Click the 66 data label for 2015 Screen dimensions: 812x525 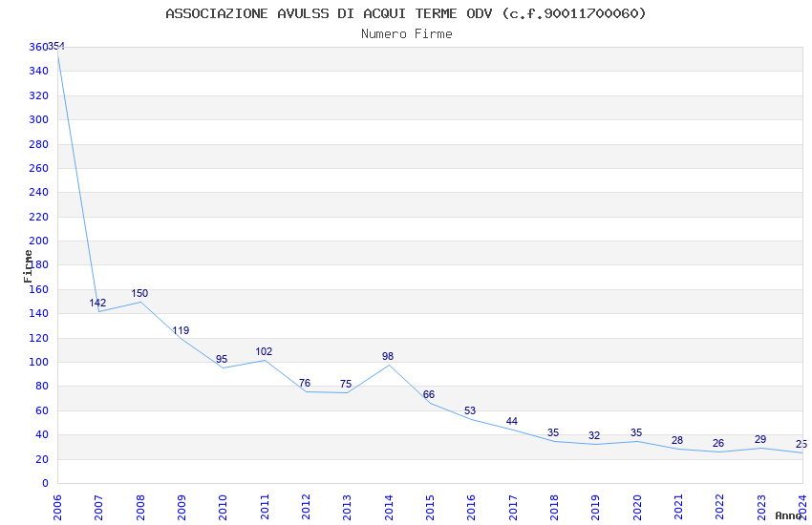429,394
